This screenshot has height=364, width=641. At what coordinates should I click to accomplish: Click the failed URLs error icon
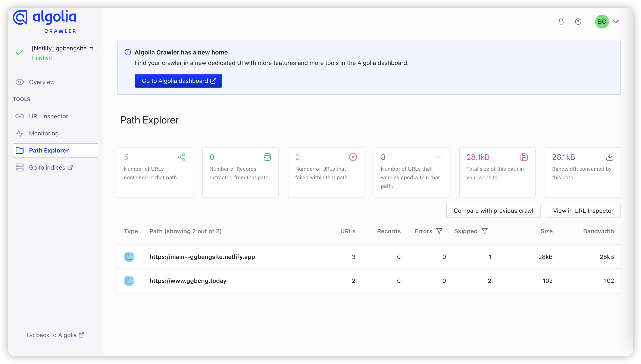353,157
